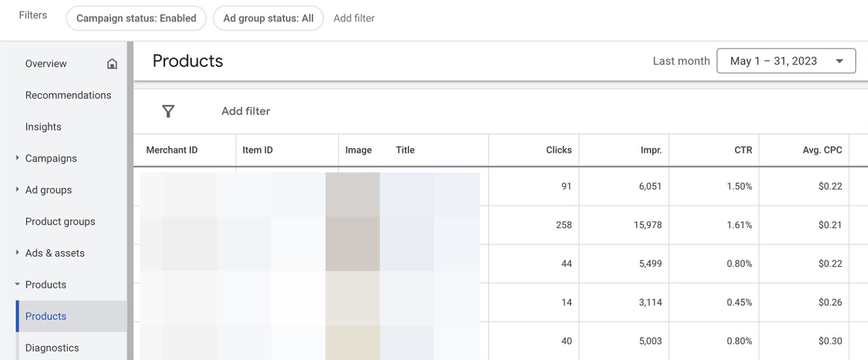The width and height of the screenshot is (868, 360).
Task: Expand the Ads & assets sidebar section
Action: [x=18, y=253]
